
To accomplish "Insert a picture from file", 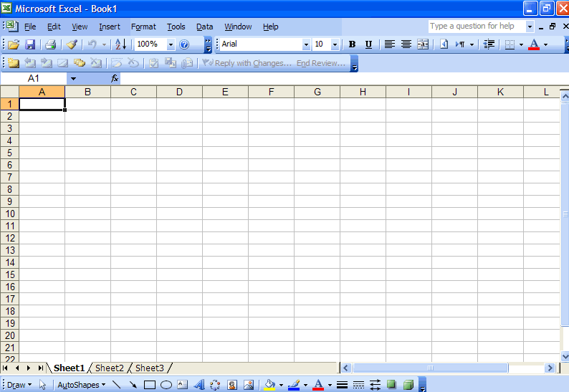I will tap(249, 385).
